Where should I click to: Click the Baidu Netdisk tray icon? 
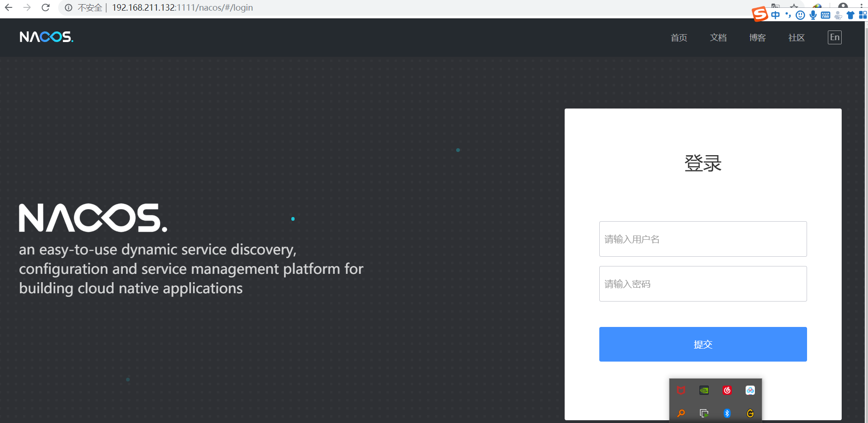coord(750,390)
